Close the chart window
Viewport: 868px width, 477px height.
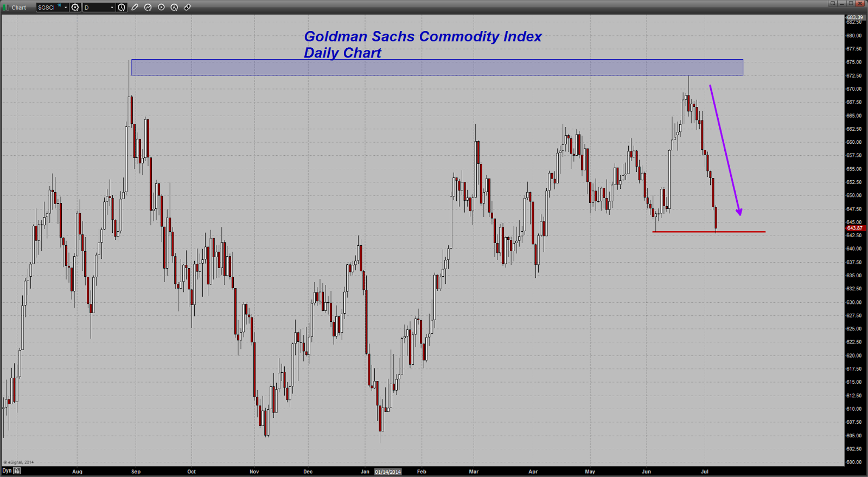tap(860, 3)
